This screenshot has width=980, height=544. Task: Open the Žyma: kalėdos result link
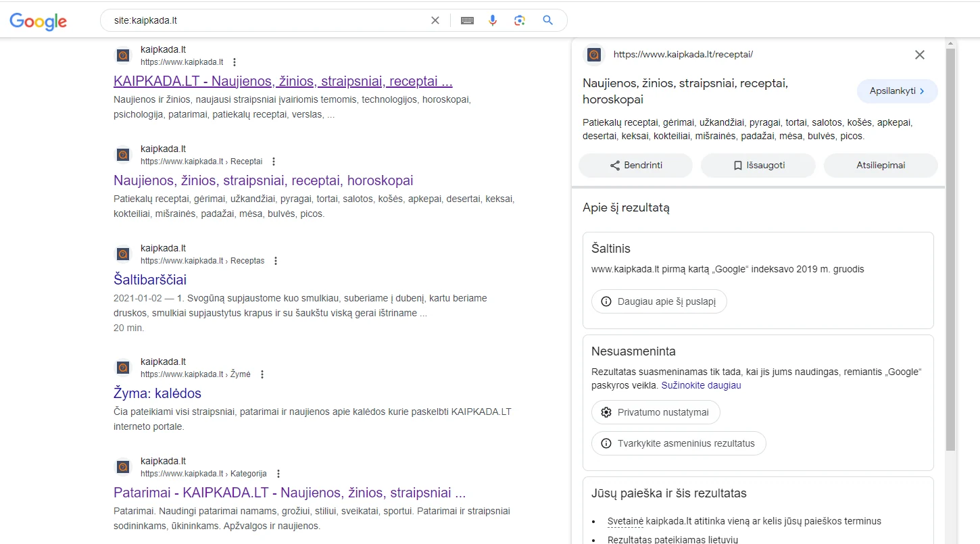point(157,393)
